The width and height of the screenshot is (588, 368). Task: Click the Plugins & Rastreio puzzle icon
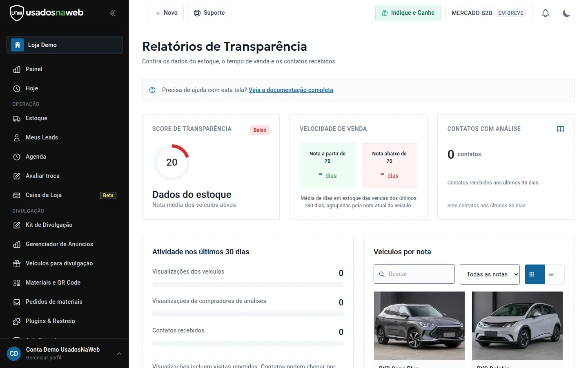[17, 321]
